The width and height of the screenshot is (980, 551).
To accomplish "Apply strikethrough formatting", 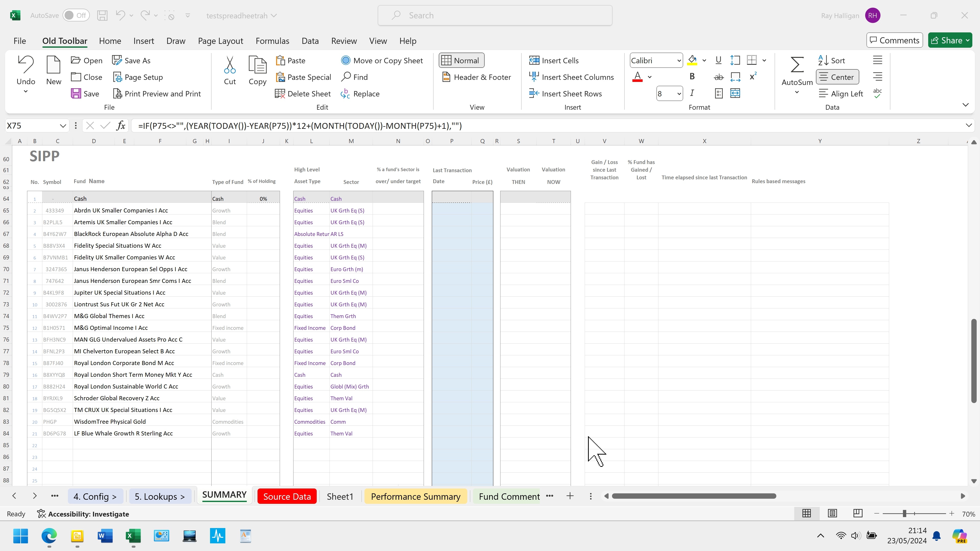I will pyautogui.click(x=718, y=77).
